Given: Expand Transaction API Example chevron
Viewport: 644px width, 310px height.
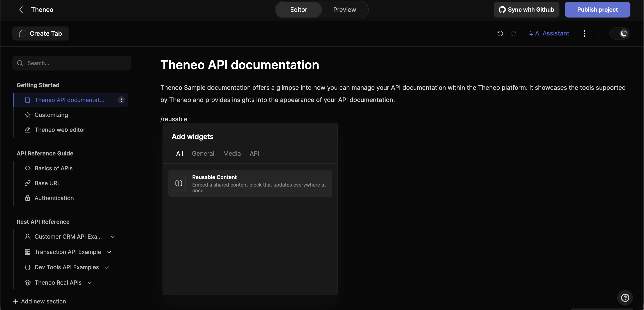Looking at the screenshot, I should [x=109, y=252].
